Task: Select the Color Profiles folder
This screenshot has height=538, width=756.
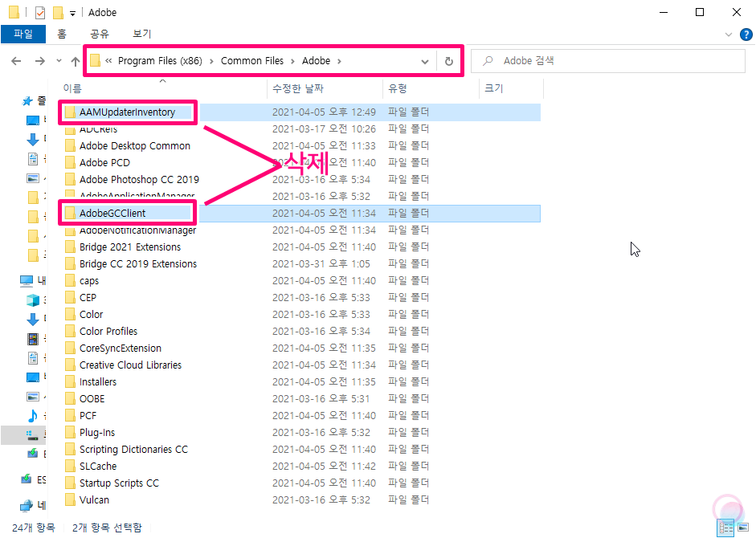Action: (x=108, y=331)
